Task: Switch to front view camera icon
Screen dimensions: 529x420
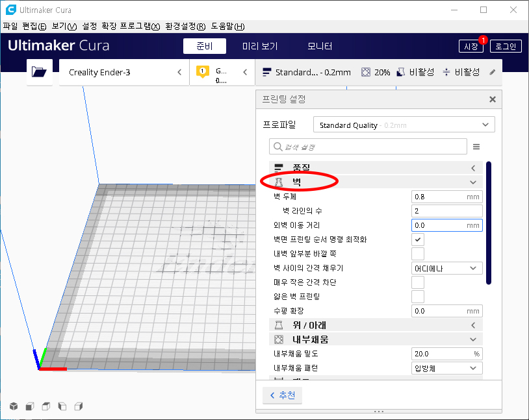Action: (x=30, y=406)
